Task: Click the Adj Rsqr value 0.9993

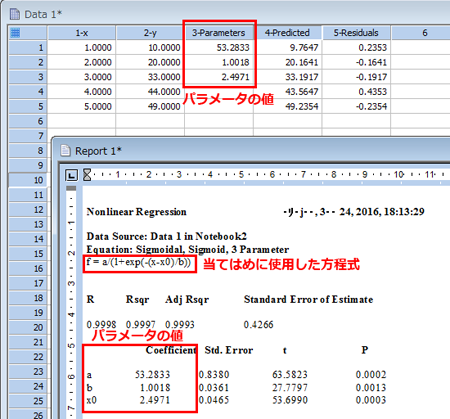Action: tap(180, 324)
